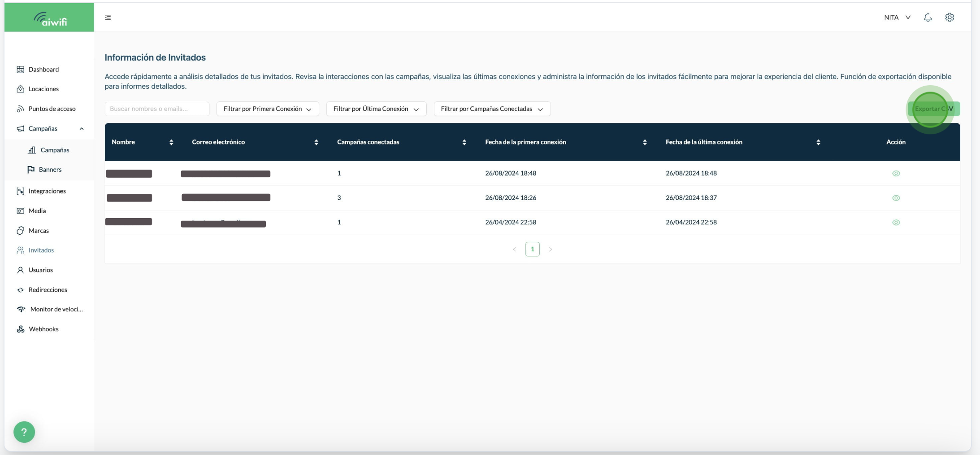Click the aiwifi logo
980x455 pixels.
(50, 18)
